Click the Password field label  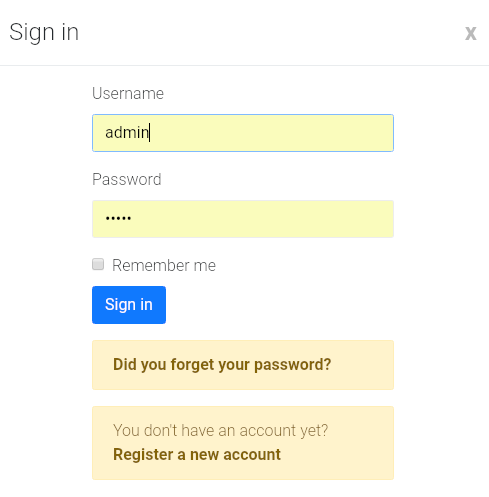point(127,179)
